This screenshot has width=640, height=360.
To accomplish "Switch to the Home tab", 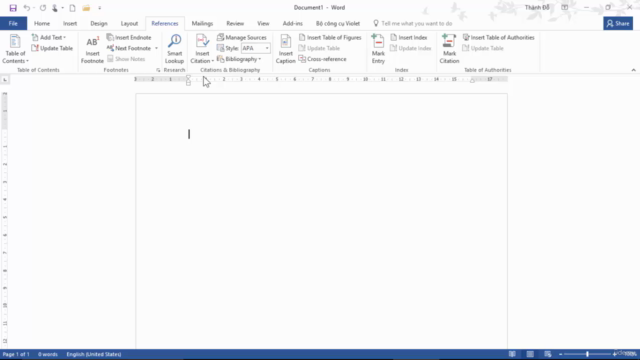I will 42,23.
